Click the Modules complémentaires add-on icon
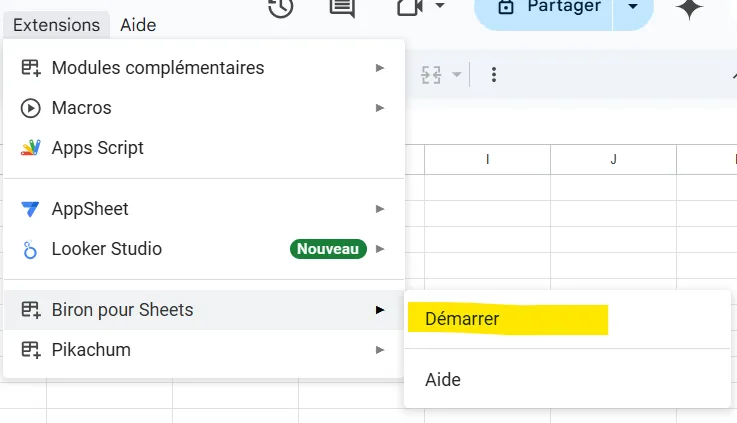This screenshot has height=423, width=737. pos(31,68)
